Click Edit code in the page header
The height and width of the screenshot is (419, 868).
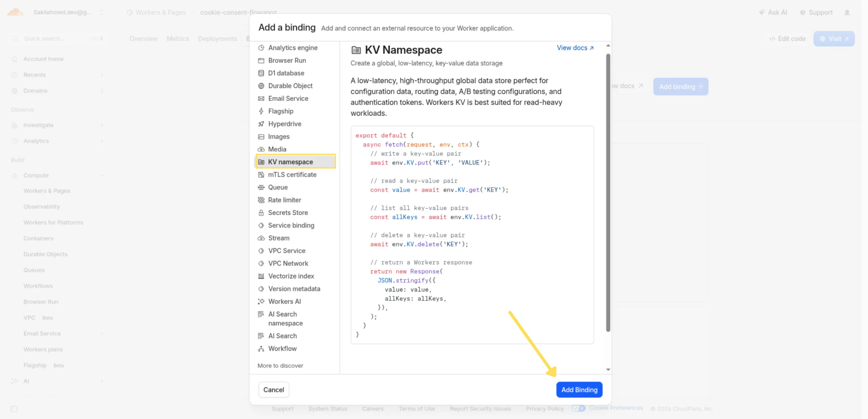tap(787, 39)
